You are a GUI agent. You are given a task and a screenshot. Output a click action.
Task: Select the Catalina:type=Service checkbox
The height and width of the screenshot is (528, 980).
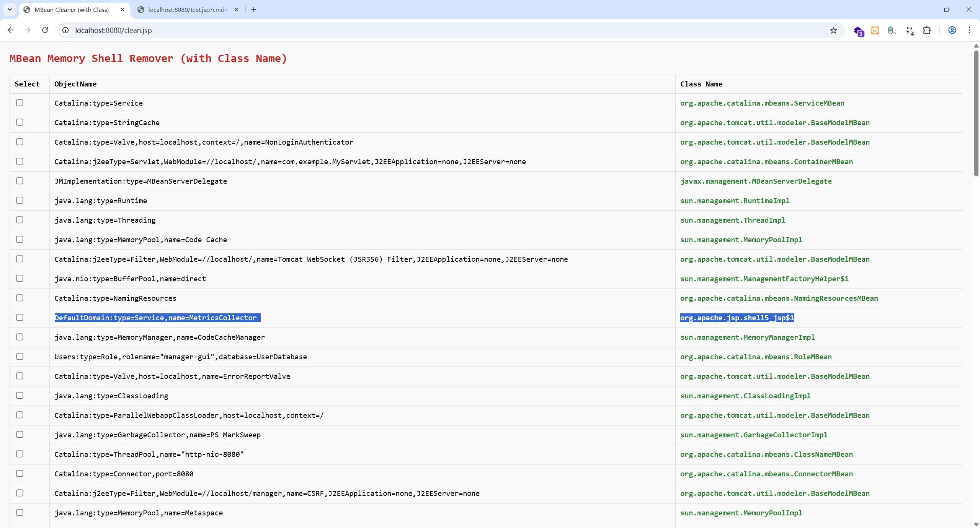click(20, 103)
